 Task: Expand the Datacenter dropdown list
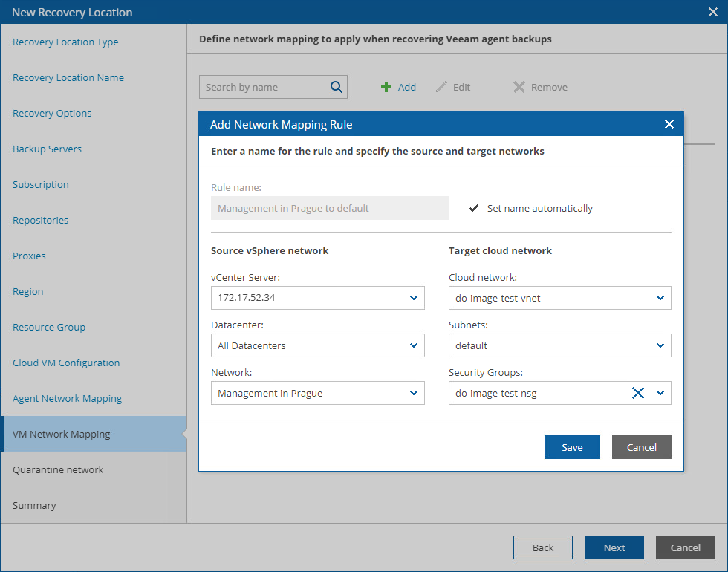[x=414, y=345]
